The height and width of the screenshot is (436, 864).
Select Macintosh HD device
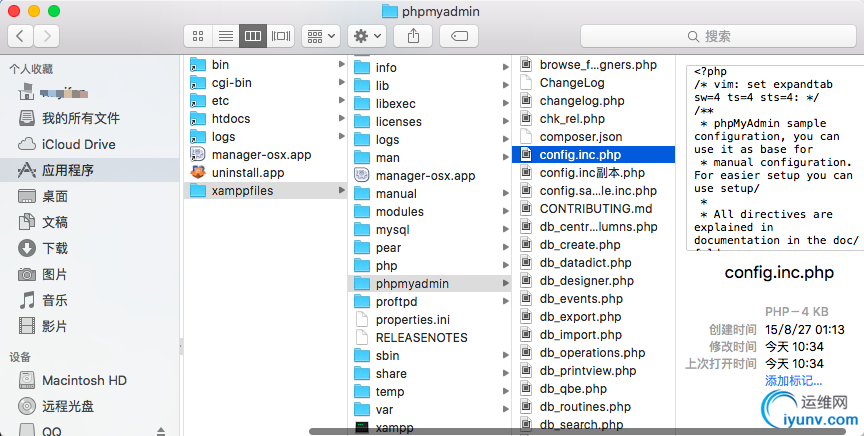[89, 380]
